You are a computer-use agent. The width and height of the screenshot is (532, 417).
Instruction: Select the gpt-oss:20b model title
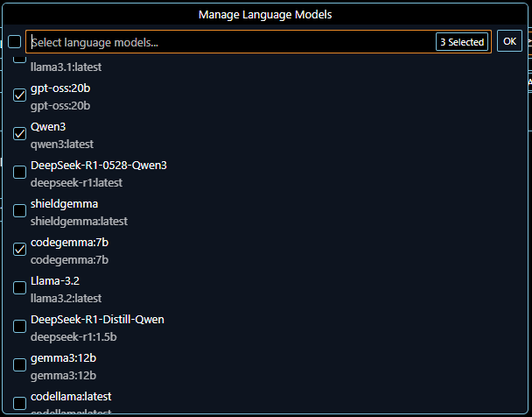coord(60,88)
